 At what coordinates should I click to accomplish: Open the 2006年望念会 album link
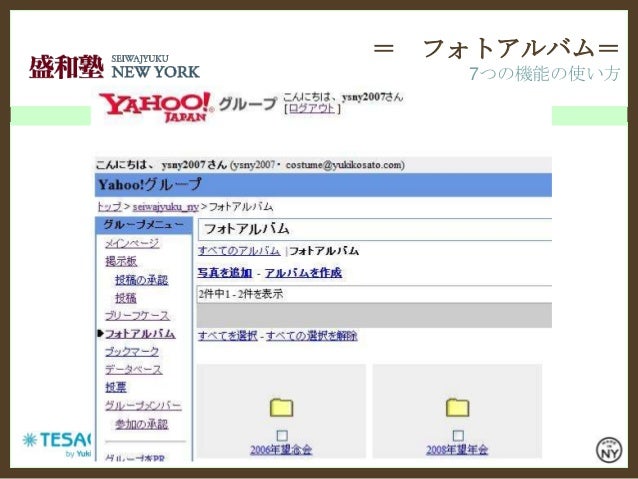tap(281, 450)
